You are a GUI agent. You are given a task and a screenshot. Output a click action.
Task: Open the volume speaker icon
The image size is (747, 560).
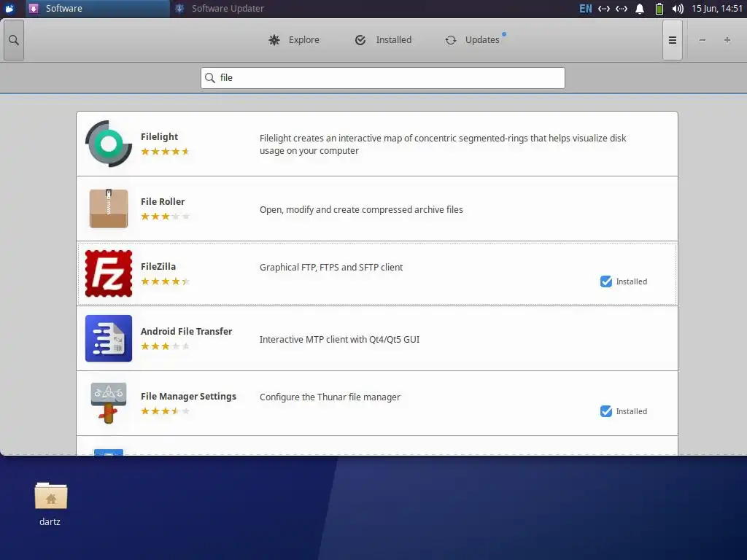(678, 9)
